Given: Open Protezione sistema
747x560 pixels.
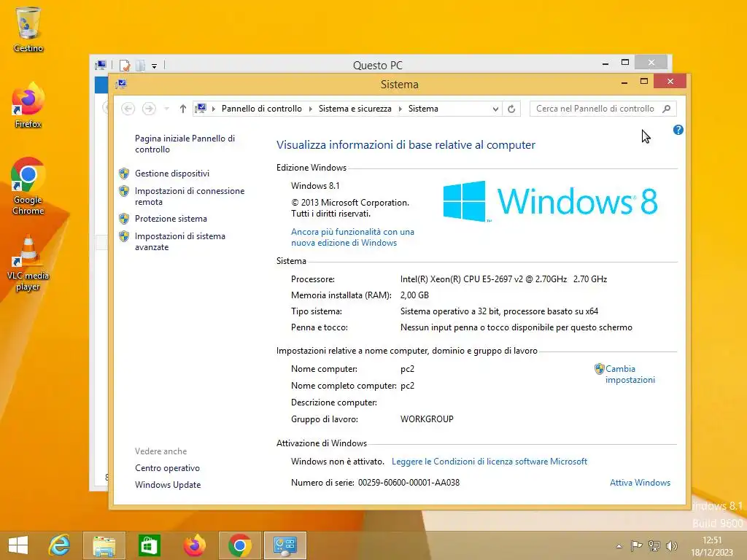Looking at the screenshot, I should pyautogui.click(x=171, y=219).
